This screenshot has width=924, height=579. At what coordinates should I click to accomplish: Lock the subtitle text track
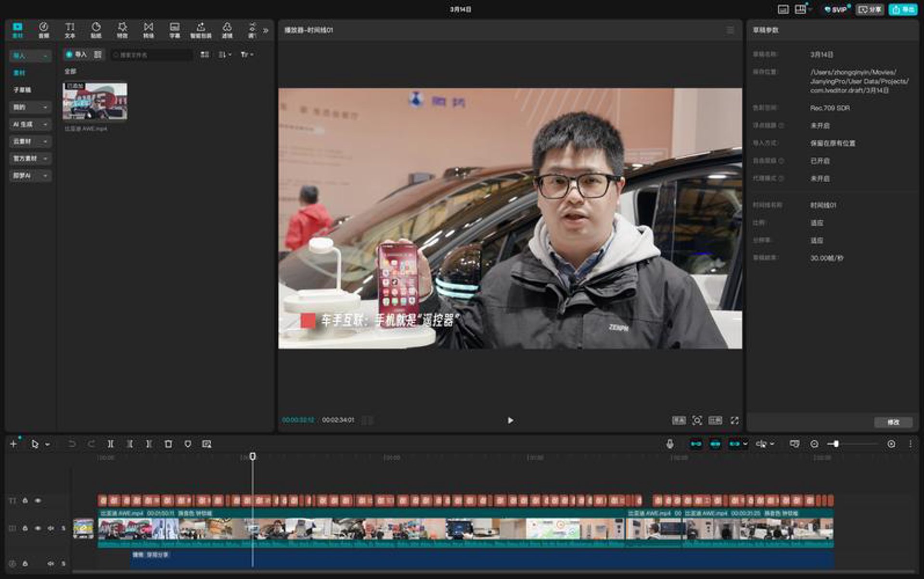pyautogui.click(x=25, y=501)
